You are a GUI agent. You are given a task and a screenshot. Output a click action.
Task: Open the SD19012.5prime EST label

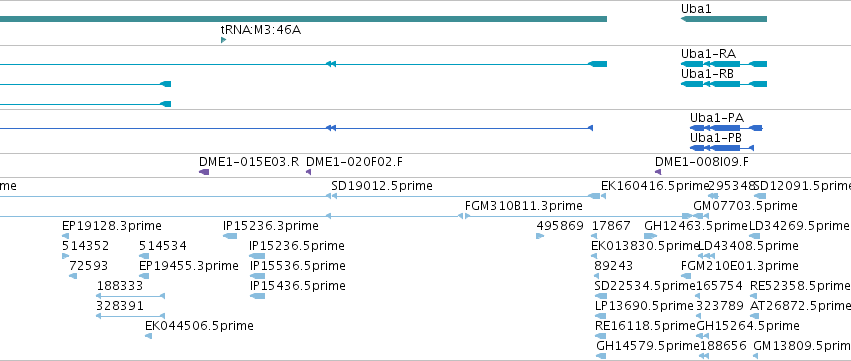tap(382, 186)
